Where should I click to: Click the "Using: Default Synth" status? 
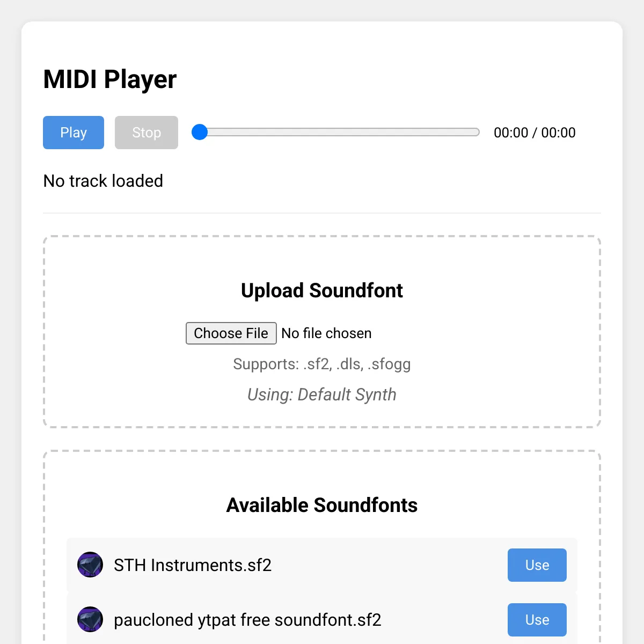coord(322,394)
